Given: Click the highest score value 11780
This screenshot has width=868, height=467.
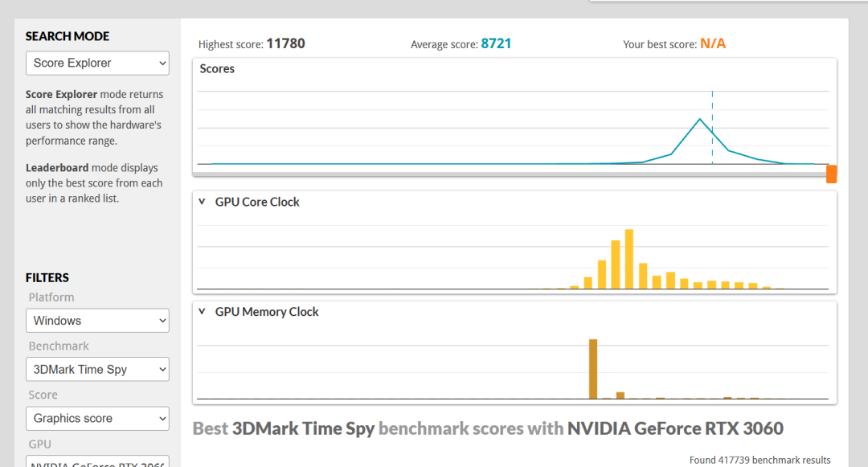Looking at the screenshot, I should coord(285,43).
